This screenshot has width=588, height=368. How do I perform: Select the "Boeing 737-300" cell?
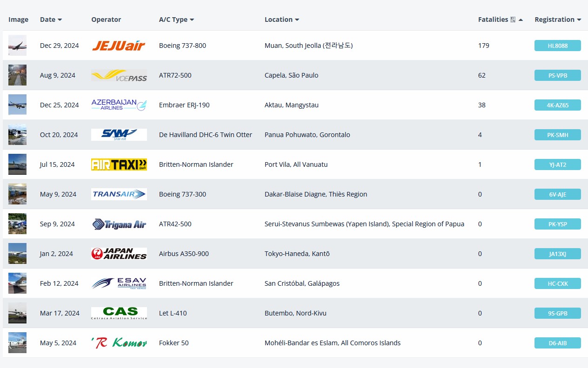click(182, 194)
